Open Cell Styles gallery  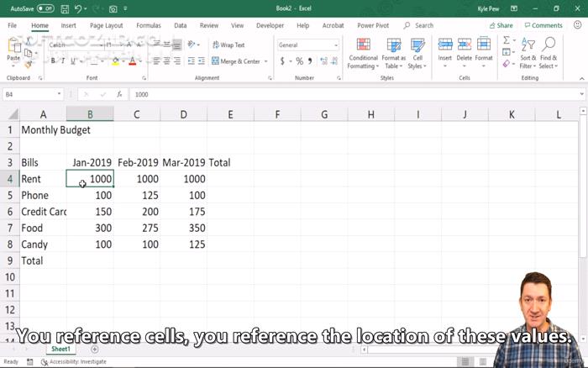[x=417, y=54]
